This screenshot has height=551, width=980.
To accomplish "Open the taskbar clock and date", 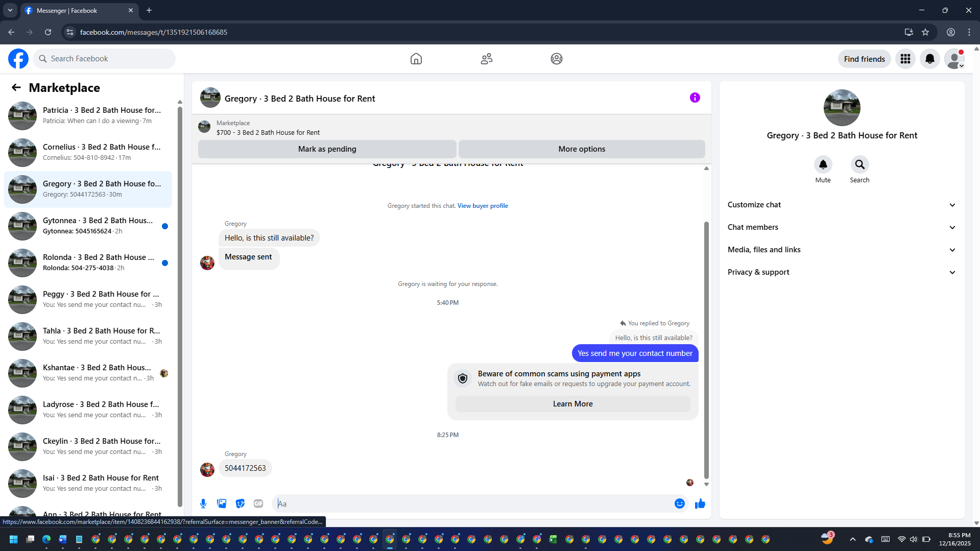I will point(955,539).
